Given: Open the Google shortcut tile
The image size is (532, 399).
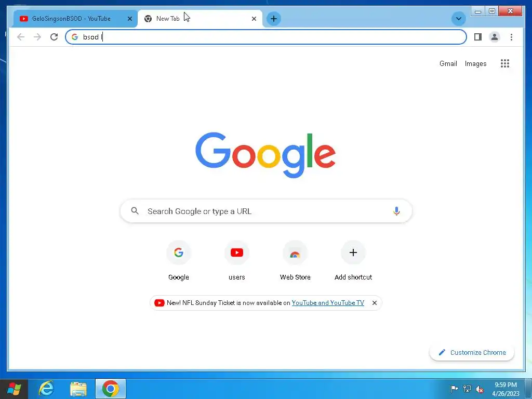Looking at the screenshot, I should [179, 261].
